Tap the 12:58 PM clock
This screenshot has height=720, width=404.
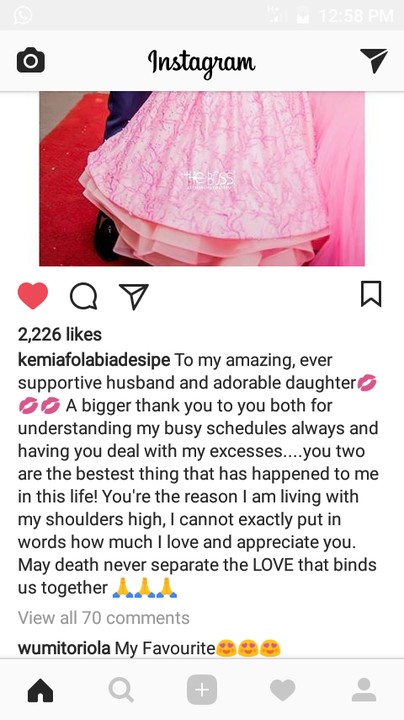coord(356,16)
